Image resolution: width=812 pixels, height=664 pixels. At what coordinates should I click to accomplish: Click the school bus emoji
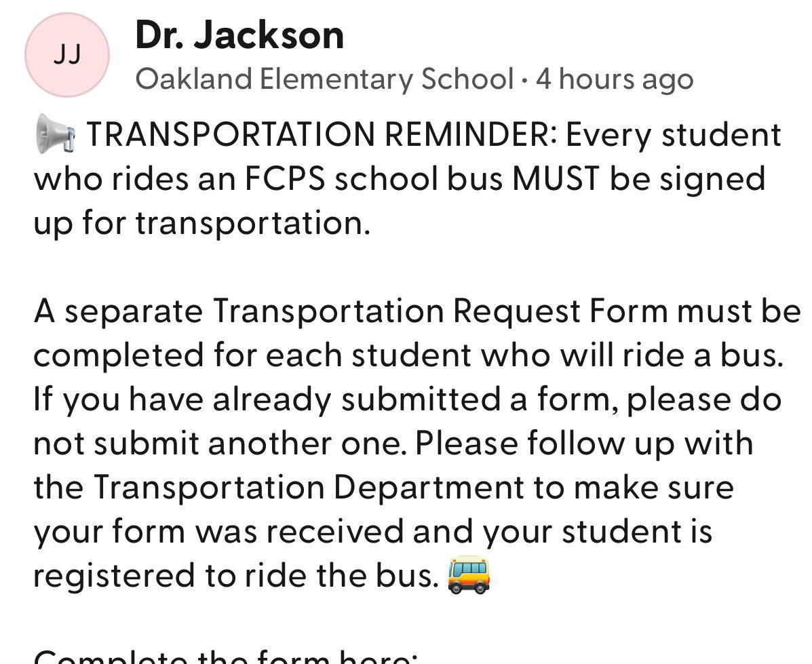469,575
